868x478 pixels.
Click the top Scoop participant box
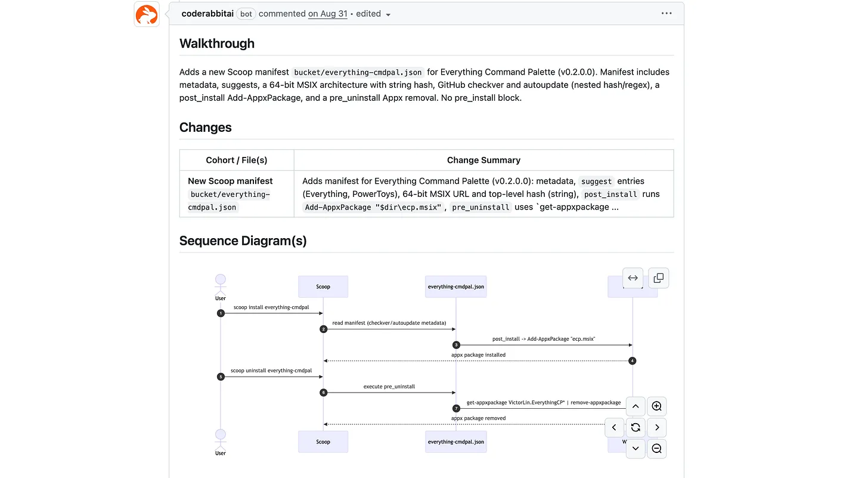pos(323,286)
